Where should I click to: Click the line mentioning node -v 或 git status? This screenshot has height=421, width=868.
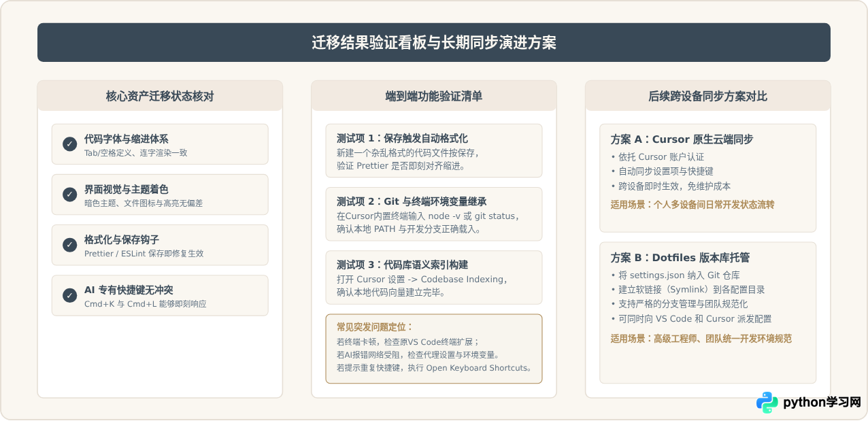point(429,216)
